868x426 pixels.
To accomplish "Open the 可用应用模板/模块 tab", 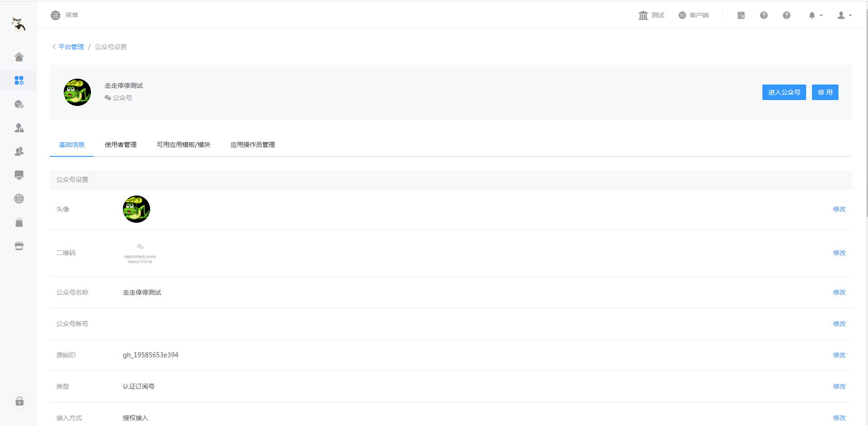I will (x=183, y=145).
